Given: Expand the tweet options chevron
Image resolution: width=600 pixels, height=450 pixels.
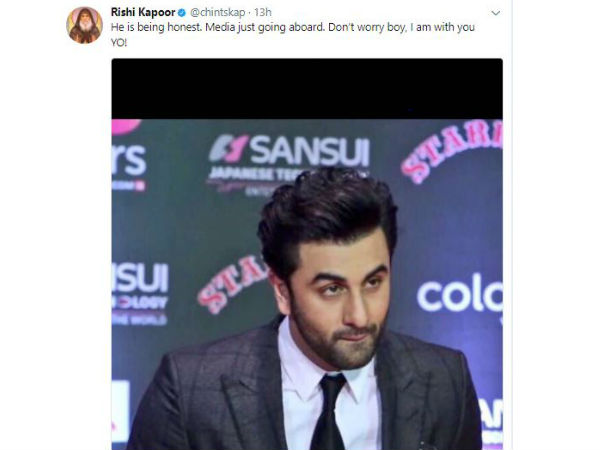Looking at the screenshot, I should [496, 13].
